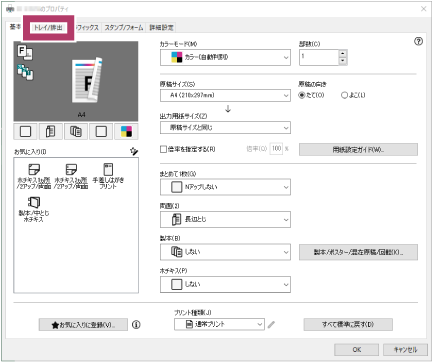Click the blank square button left of CMYK button
The width and height of the screenshot is (432, 362).
tap(101, 131)
